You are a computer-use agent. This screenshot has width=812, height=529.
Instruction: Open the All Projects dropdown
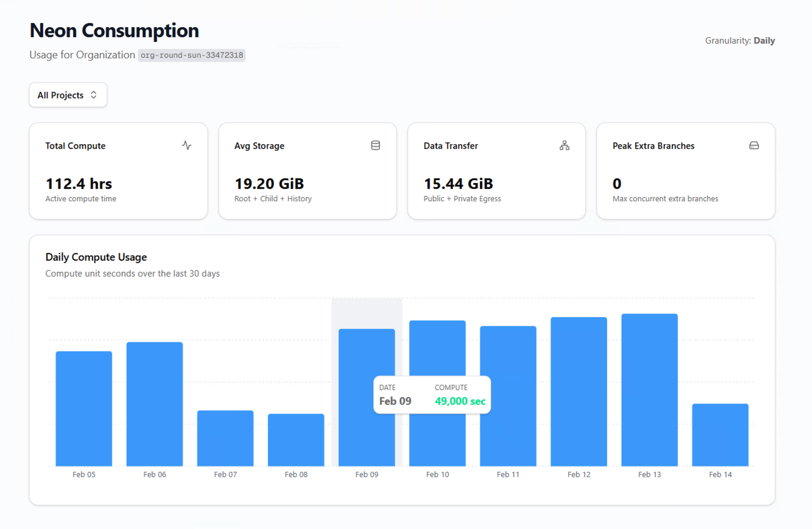tap(68, 95)
